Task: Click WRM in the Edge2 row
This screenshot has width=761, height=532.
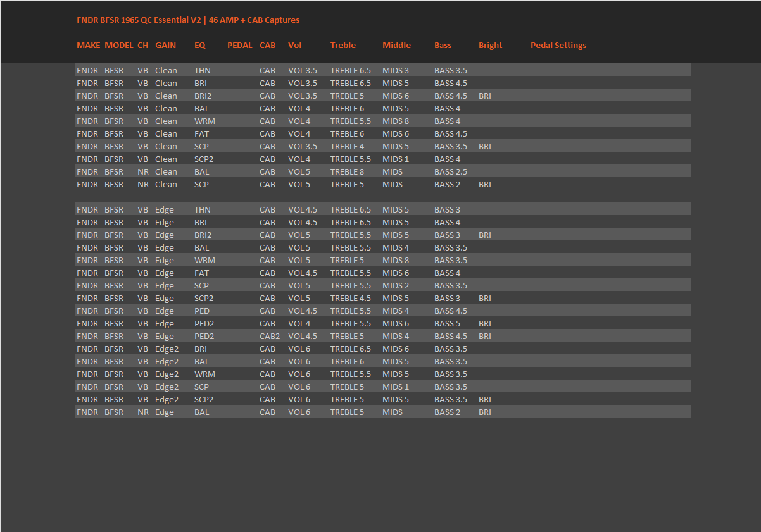Action: point(204,374)
